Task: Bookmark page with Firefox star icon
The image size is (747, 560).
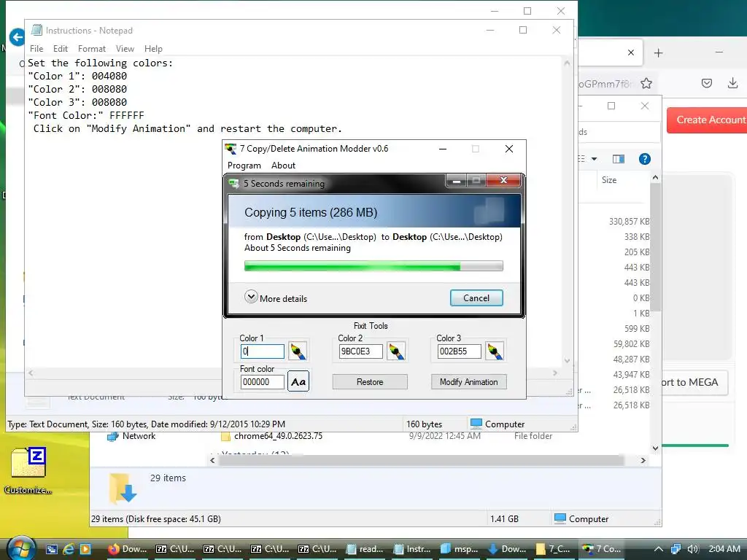Action: point(646,84)
